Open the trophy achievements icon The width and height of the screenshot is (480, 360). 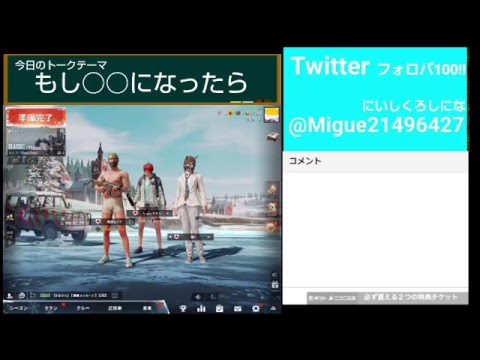tap(183, 308)
